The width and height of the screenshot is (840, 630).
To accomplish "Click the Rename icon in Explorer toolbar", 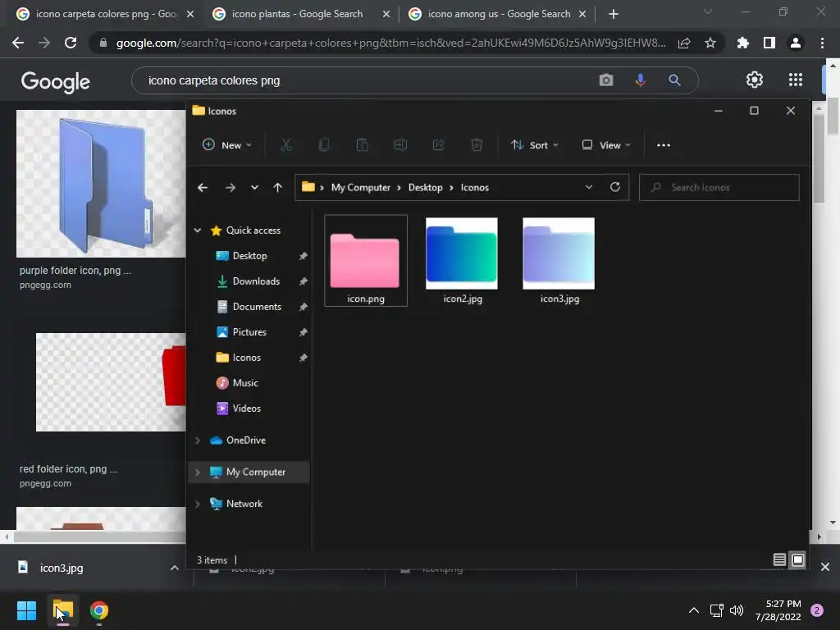I will coord(400,145).
